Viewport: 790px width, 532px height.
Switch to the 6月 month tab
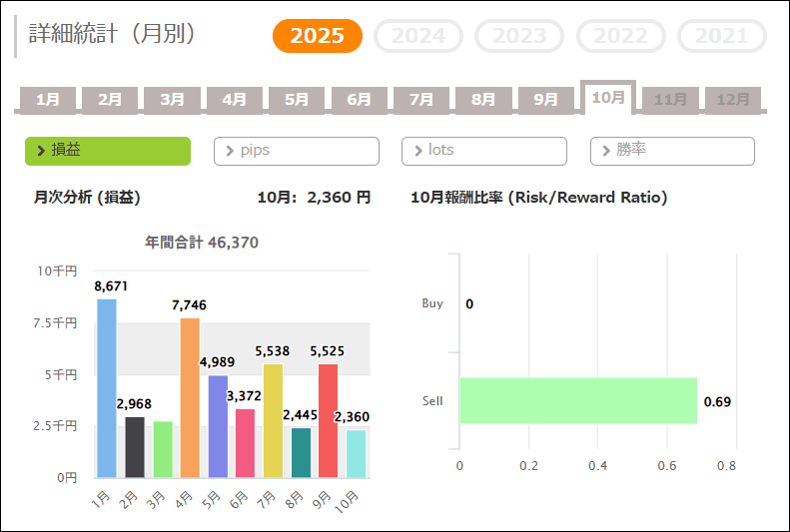pyautogui.click(x=359, y=100)
